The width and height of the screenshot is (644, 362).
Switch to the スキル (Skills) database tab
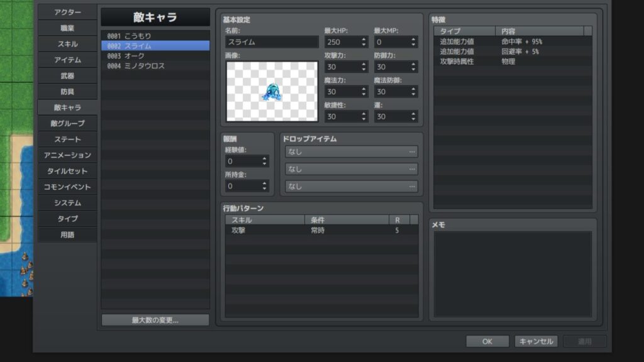click(67, 44)
